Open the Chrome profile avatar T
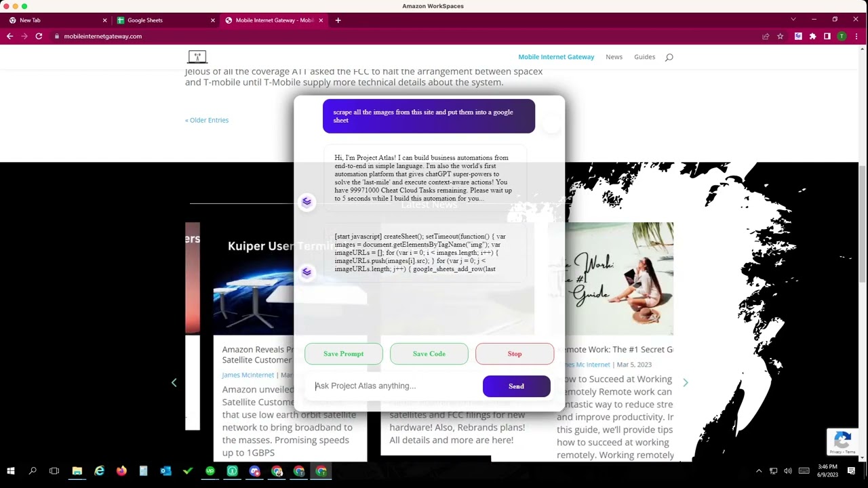868x488 pixels. 842,37
